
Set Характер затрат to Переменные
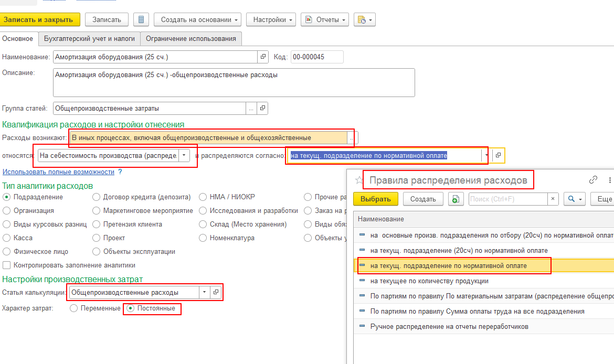click(73, 308)
